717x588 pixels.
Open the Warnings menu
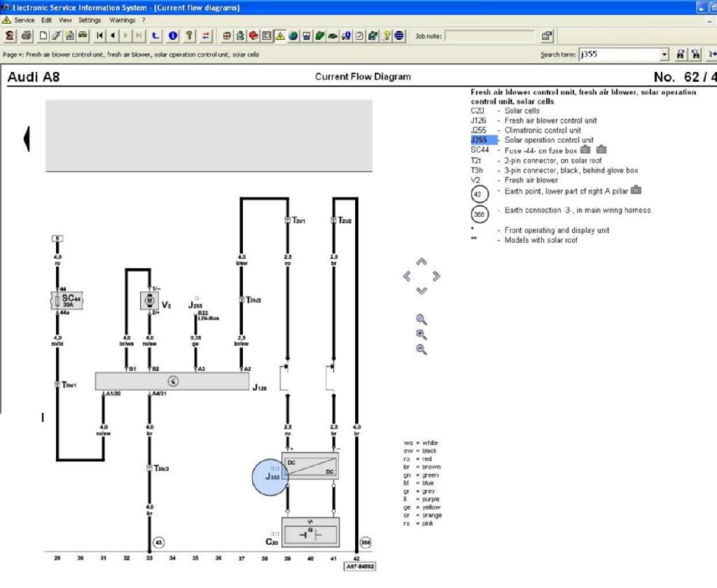click(x=122, y=20)
